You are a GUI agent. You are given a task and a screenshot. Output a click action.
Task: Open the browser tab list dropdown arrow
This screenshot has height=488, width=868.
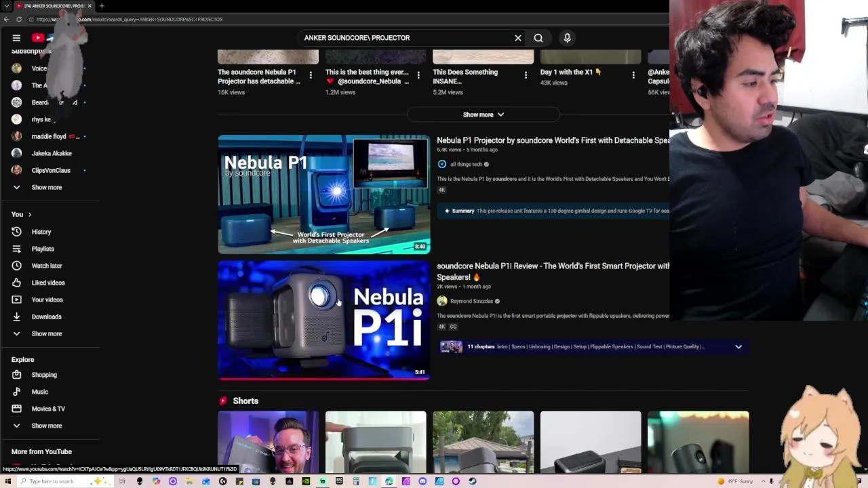[x=6, y=6]
